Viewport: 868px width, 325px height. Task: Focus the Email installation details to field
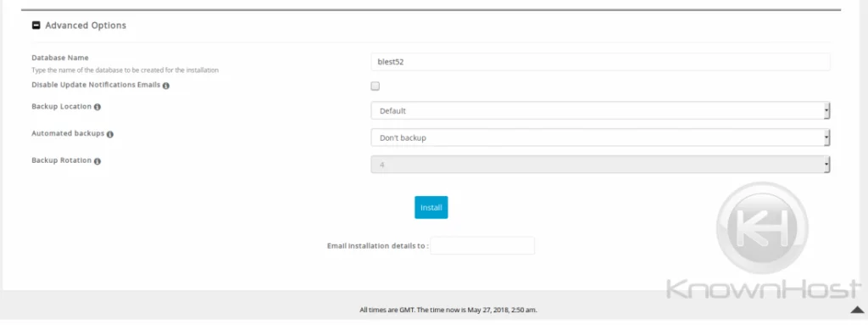coord(482,246)
